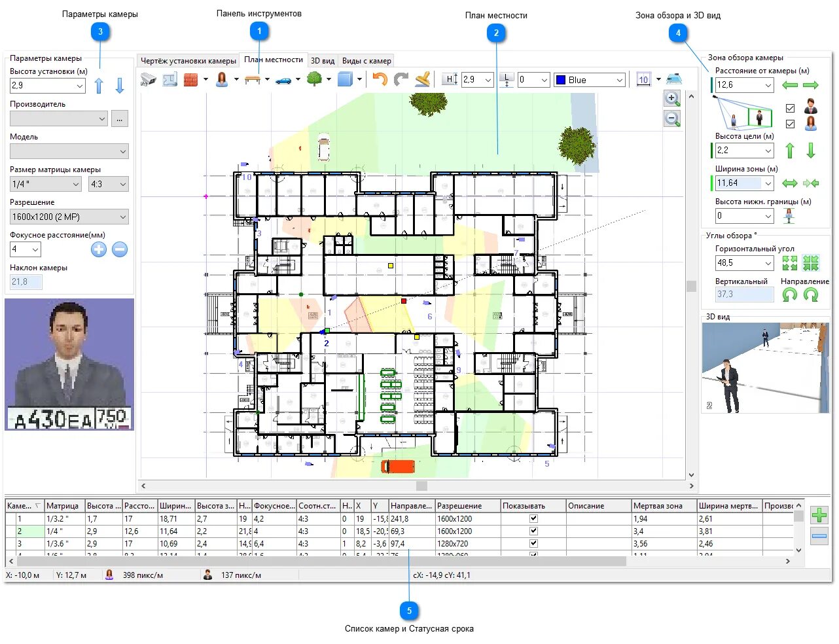Lower camera installation height with down arrow

(x=120, y=86)
